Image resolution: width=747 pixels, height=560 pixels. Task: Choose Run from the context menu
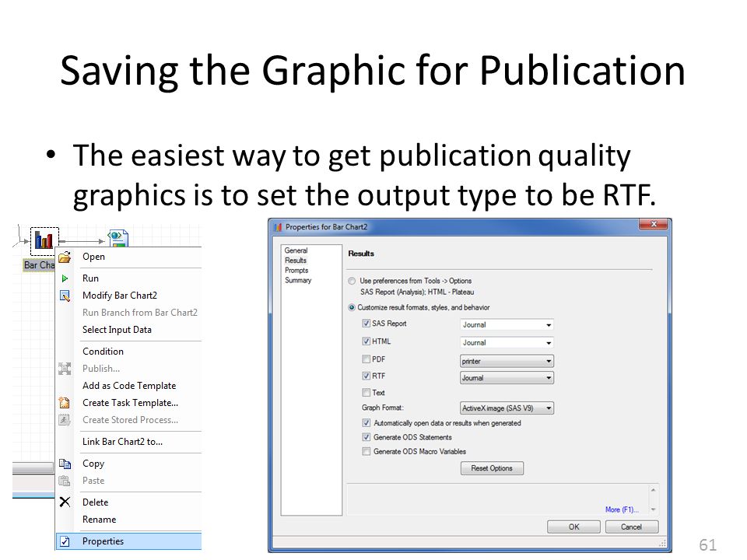point(128,278)
